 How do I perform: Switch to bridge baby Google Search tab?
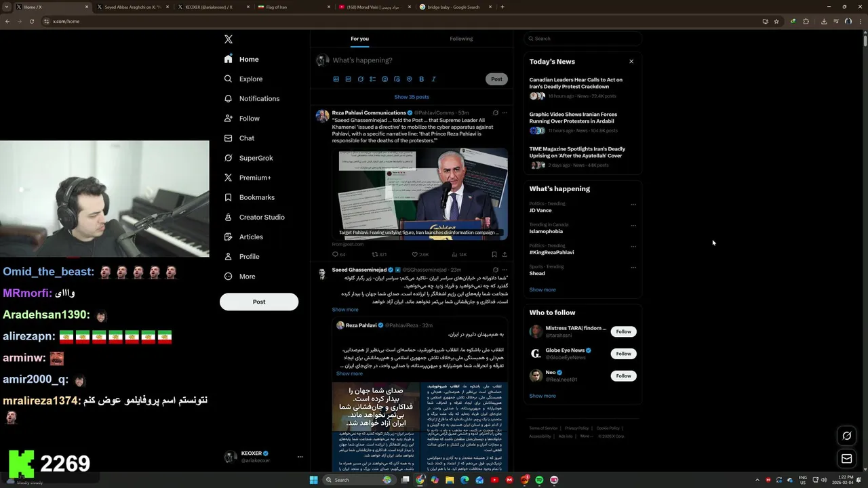[455, 7]
